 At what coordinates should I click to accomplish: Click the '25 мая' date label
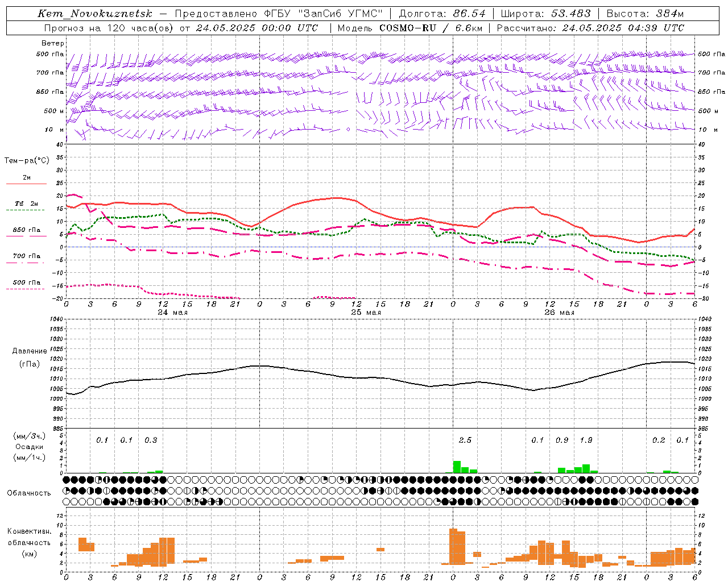click(x=366, y=313)
